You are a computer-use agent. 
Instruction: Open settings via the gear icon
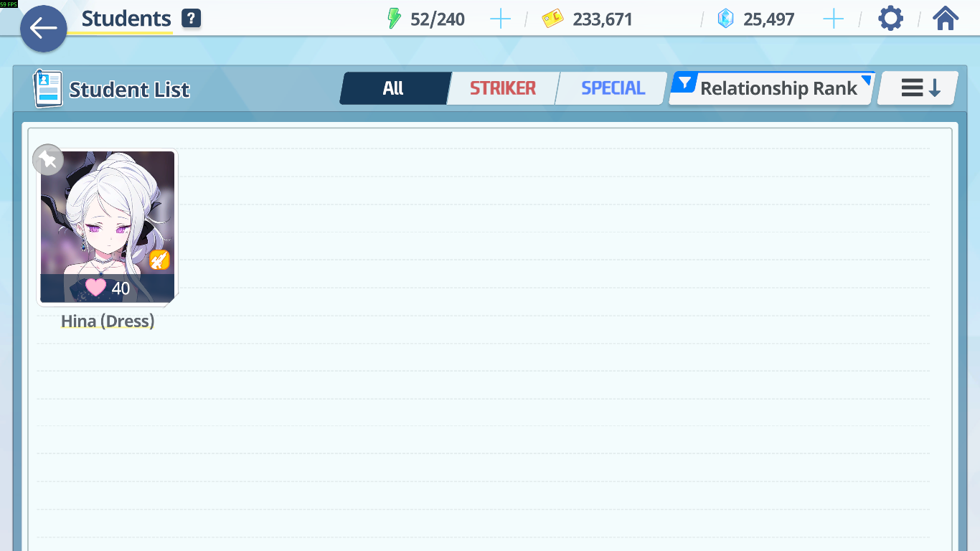(890, 18)
